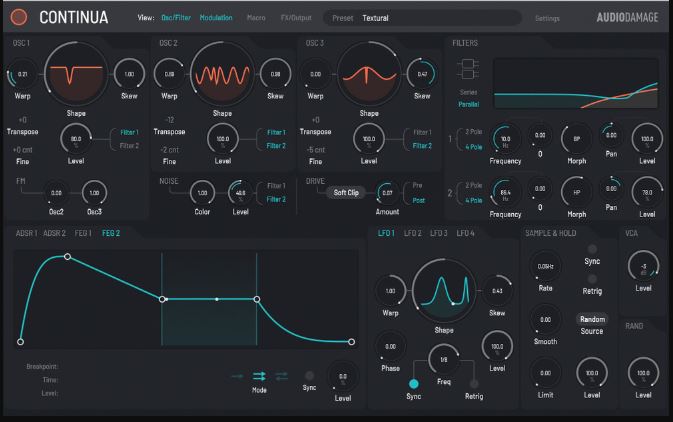Open Settings
673x422 pixels.
pos(547,18)
